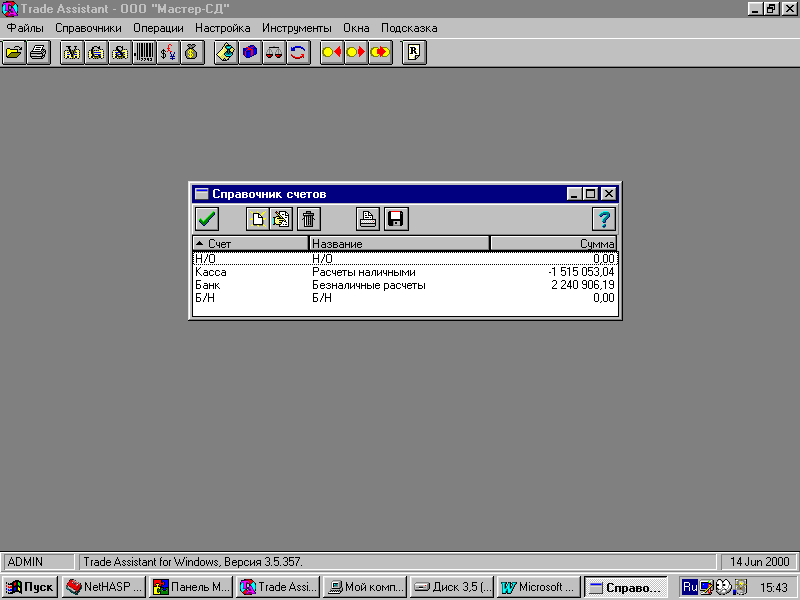Image resolution: width=800 pixels, height=600 pixels.
Task: Click the money bag toolbar icon
Action: [x=192, y=53]
